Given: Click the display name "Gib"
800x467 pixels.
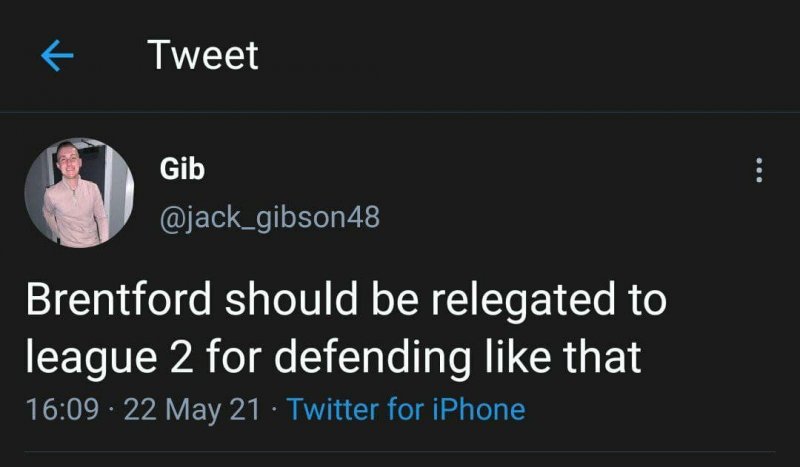Looking at the screenshot, I should click(x=182, y=169).
